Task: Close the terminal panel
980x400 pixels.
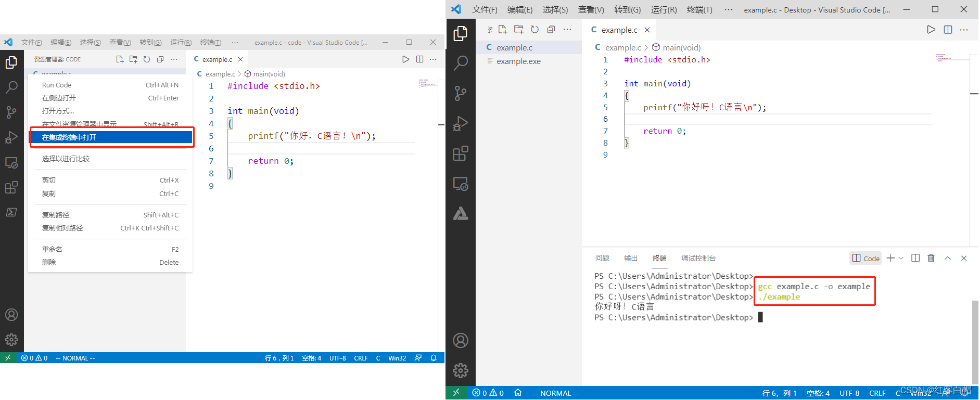Action: point(964,258)
